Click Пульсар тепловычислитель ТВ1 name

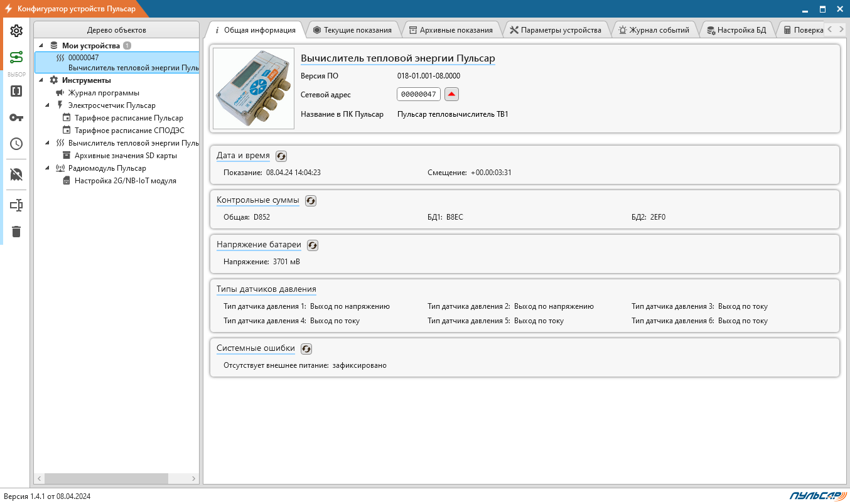pyautogui.click(x=453, y=114)
